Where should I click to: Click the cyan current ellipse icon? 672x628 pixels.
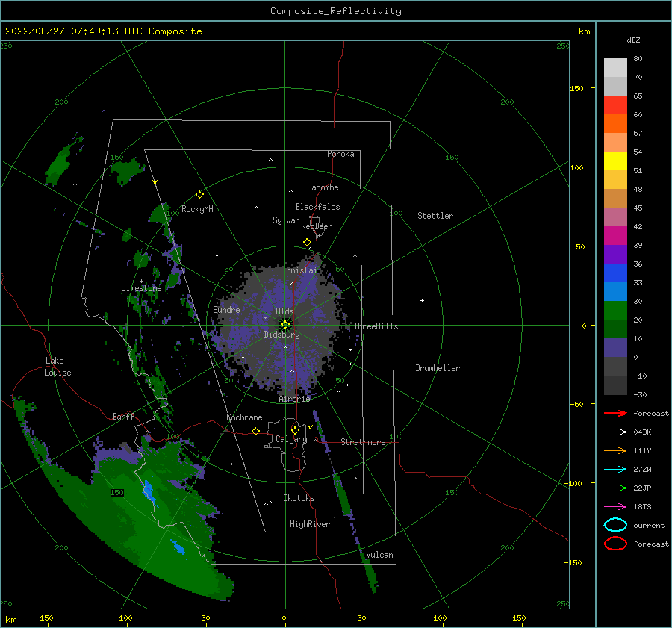pyautogui.click(x=615, y=525)
